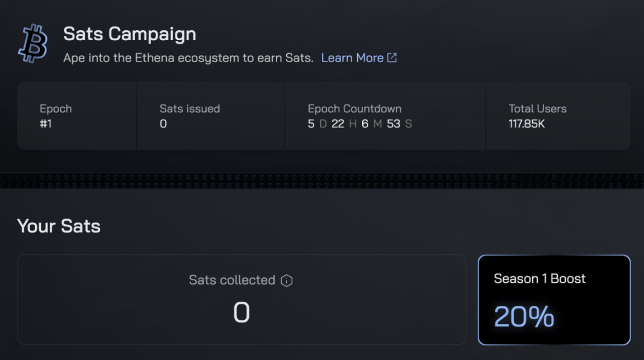Click the Bitcoin logo icon
The height and width of the screenshot is (360, 644).
pyautogui.click(x=33, y=43)
